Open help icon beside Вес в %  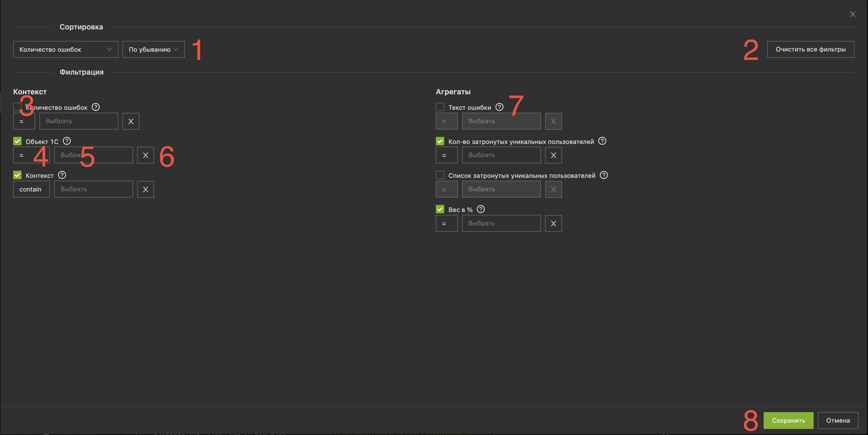[x=481, y=209]
